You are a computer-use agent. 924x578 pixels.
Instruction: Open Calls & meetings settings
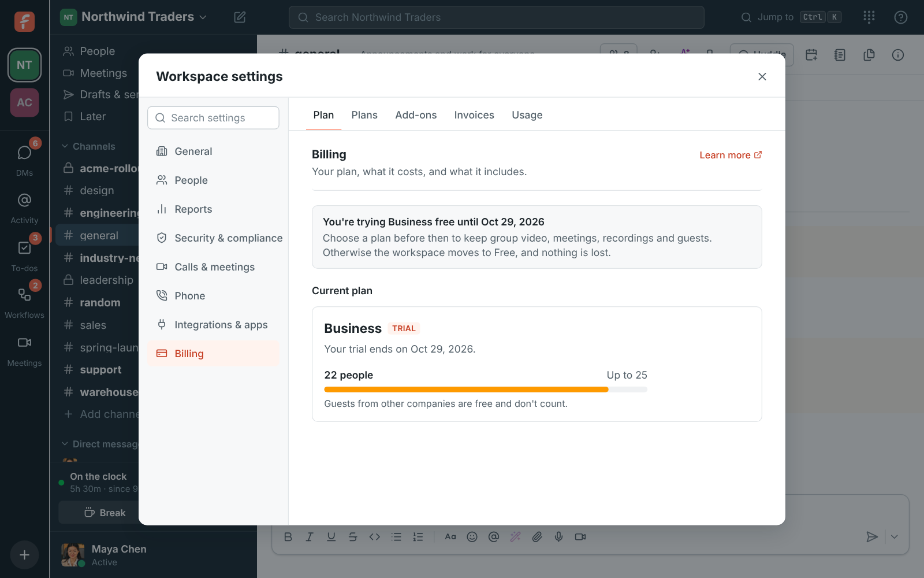pos(214,267)
